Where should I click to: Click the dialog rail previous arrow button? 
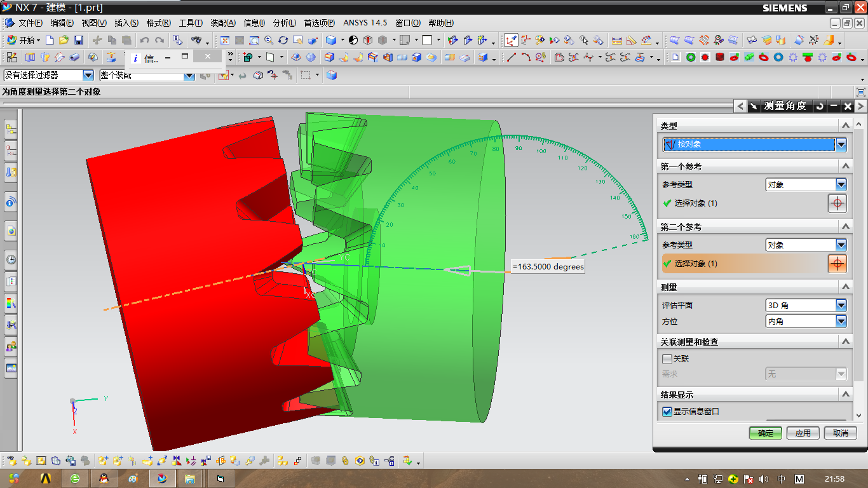(x=740, y=106)
